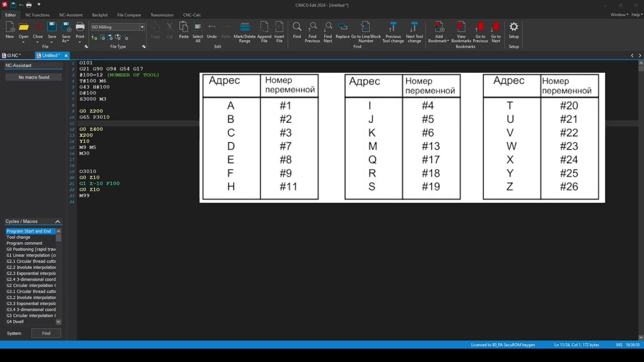Open the Backplot ribbon tab
The width and height of the screenshot is (644, 362).
point(100,15)
